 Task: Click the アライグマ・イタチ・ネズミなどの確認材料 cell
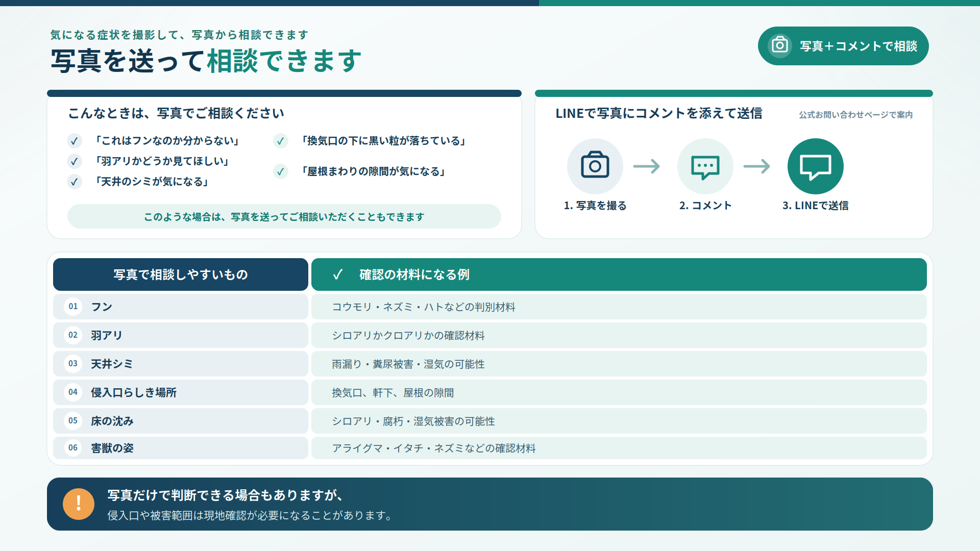click(619, 448)
